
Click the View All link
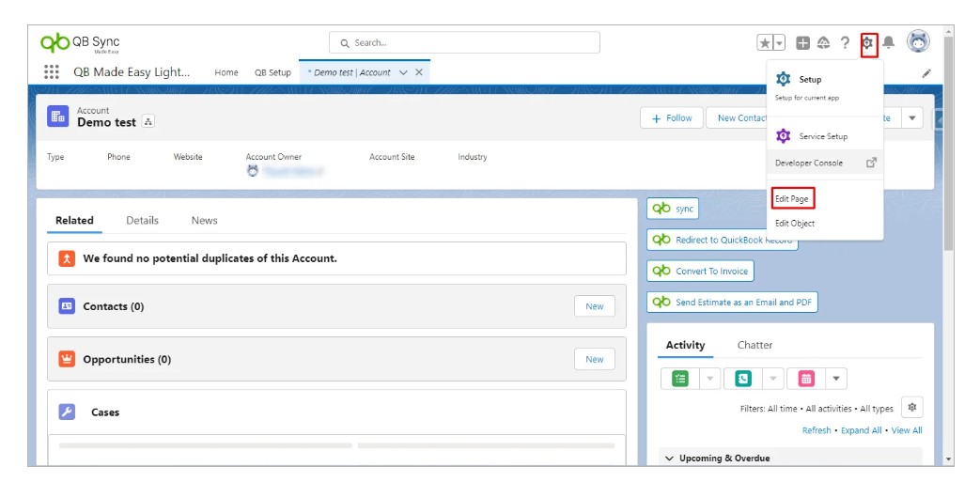point(907,430)
